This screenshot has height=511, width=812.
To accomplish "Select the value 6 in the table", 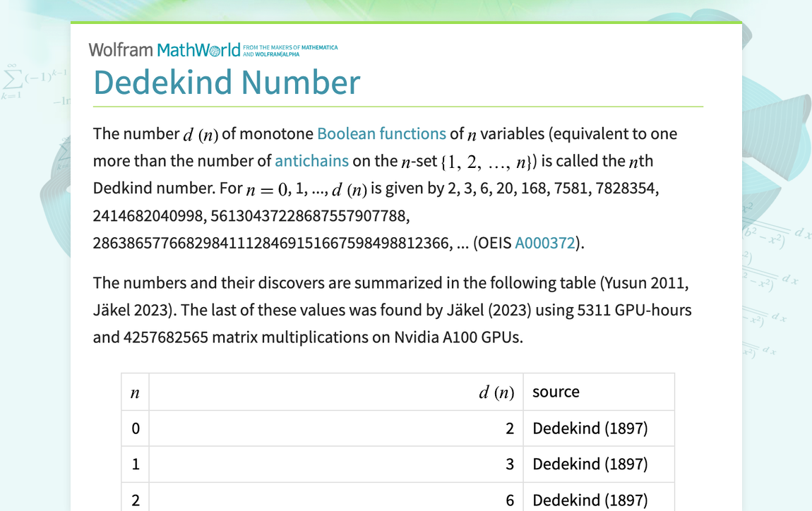I will (511, 499).
